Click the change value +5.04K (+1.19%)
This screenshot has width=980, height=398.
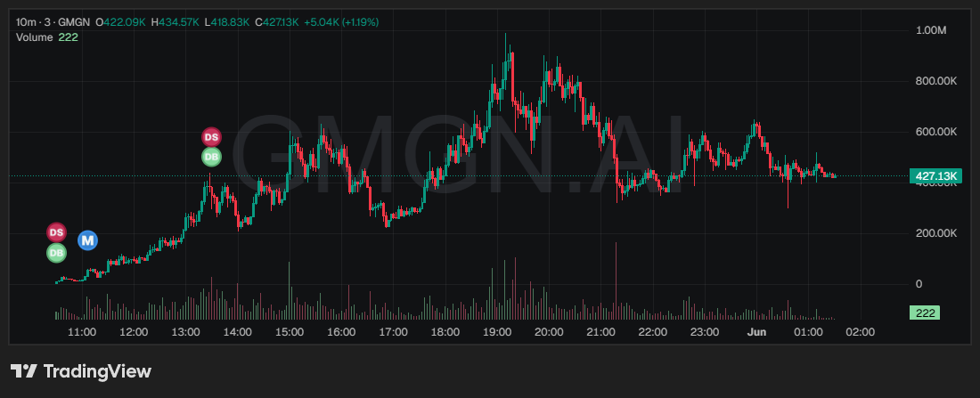point(341,22)
